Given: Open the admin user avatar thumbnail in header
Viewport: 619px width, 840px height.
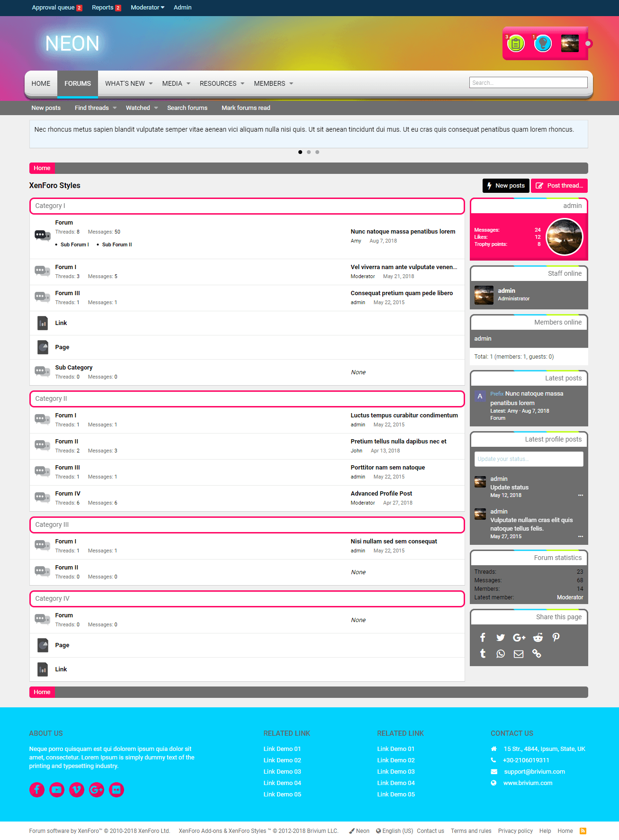Looking at the screenshot, I should (570, 44).
